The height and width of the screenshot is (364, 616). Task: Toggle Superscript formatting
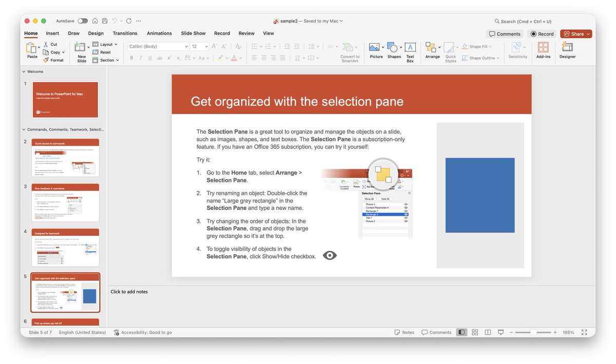coord(169,58)
